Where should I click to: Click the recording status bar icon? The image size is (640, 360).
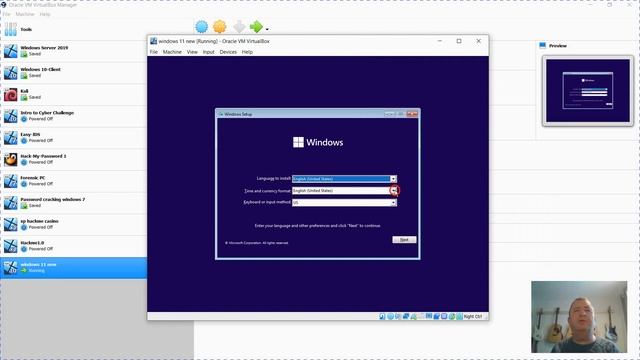(437, 316)
